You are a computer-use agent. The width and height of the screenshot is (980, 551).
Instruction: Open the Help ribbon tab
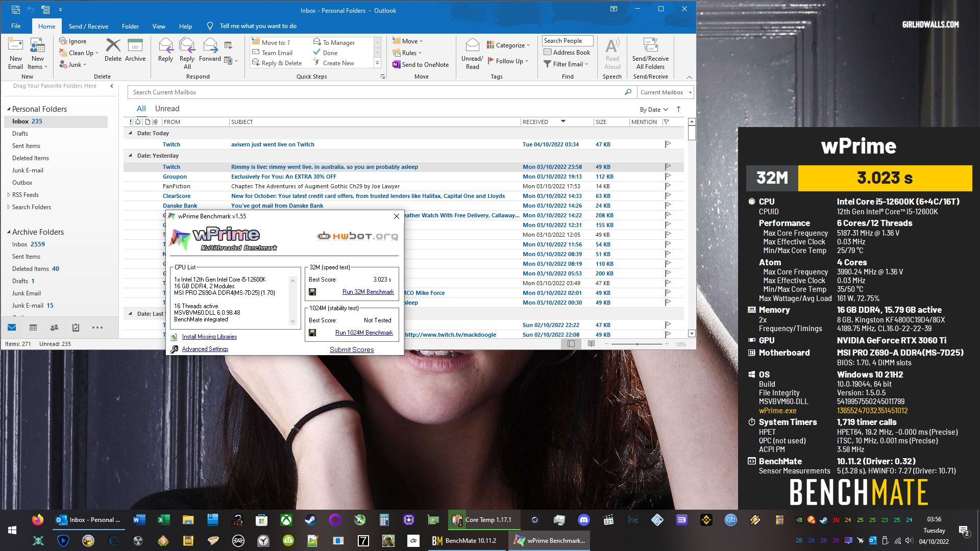click(185, 26)
